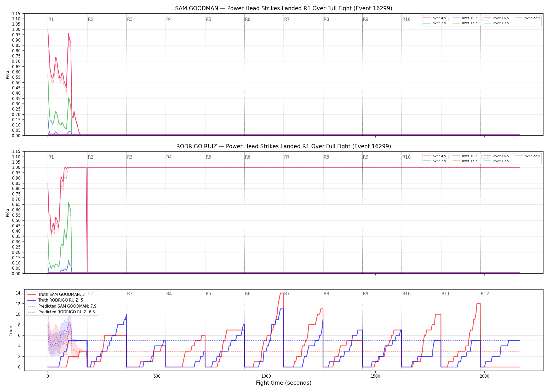The image size is (549, 392).
Task: Click 'over 22.5' legend entry in Ruiz chart
Action: tap(528, 156)
